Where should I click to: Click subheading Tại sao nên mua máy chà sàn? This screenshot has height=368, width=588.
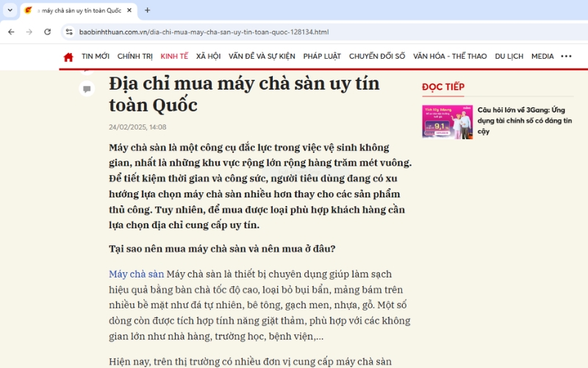coord(222,249)
